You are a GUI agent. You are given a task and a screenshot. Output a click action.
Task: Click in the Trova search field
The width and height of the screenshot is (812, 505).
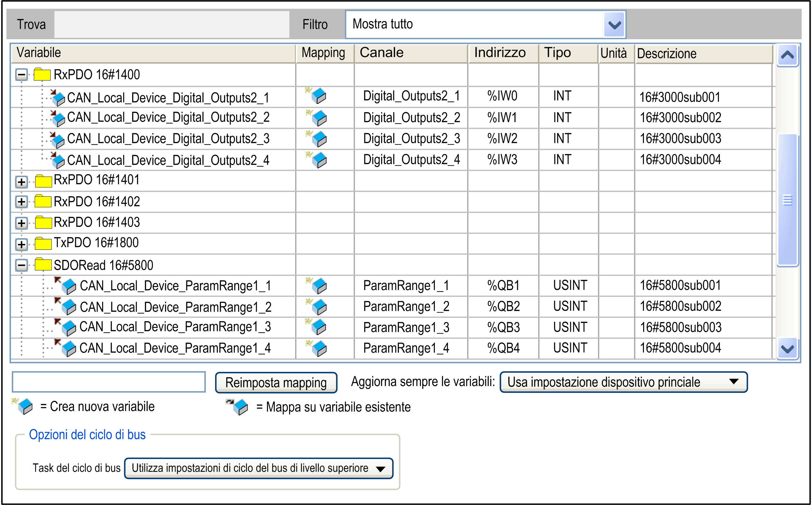[172, 24]
